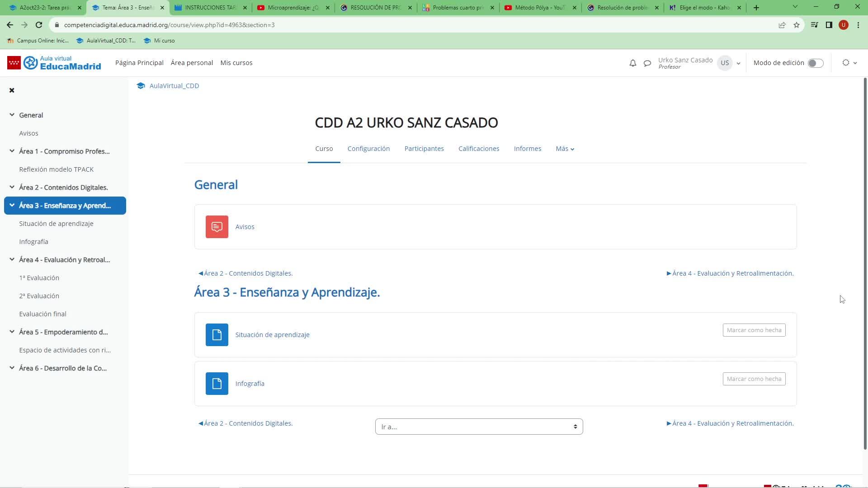The image size is (868, 488).
Task: Bookmark this page with star icon
Action: click(x=796, y=25)
